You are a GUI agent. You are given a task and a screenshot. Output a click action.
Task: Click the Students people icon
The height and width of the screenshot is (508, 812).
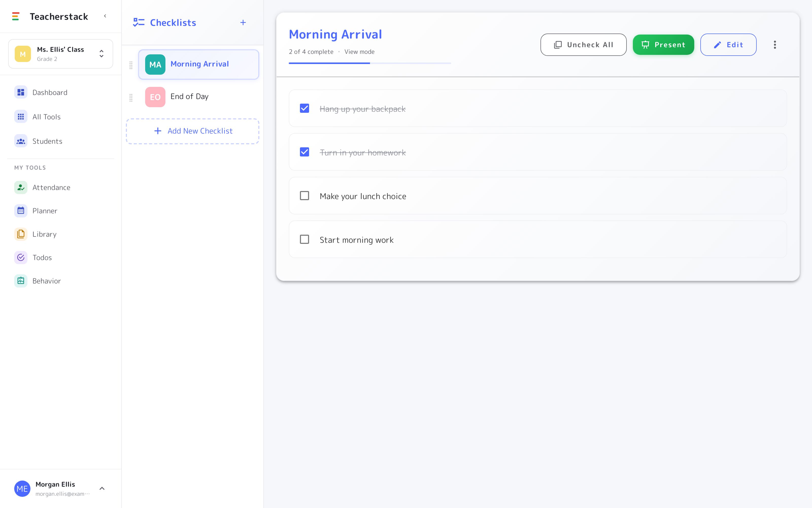pos(21,141)
